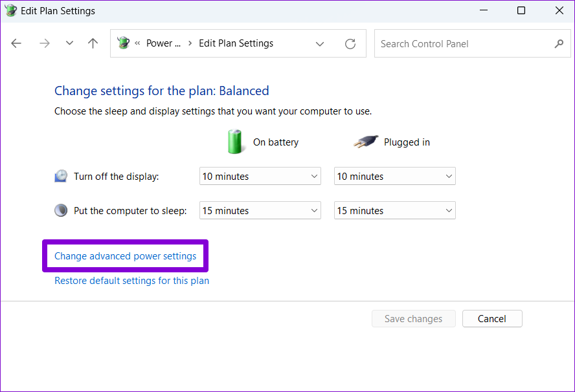The width and height of the screenshot is (575, 392).
Task: Click the sleep moon icon beside Put the computer to sleep
Action: pos(61,210)
